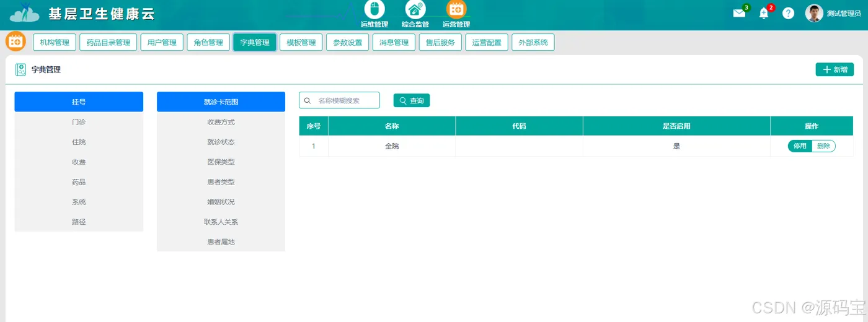Click the 序号 column header
Screen dimensions: 868x322
point(314,126)
